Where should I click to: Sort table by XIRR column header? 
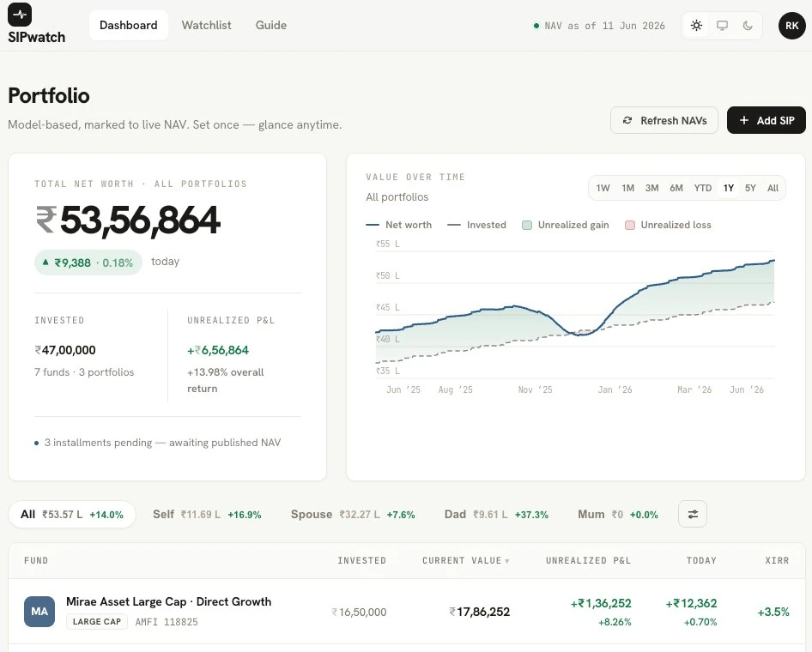(x=778, y=560)
